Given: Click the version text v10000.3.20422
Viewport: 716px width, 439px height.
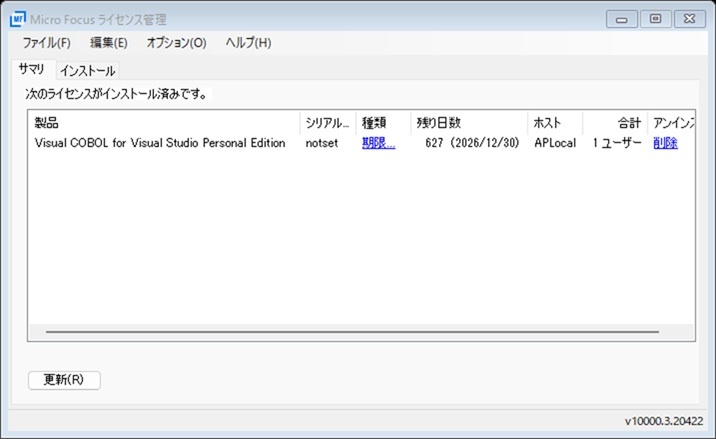Looking at the screenshot, I should (663, 421).
